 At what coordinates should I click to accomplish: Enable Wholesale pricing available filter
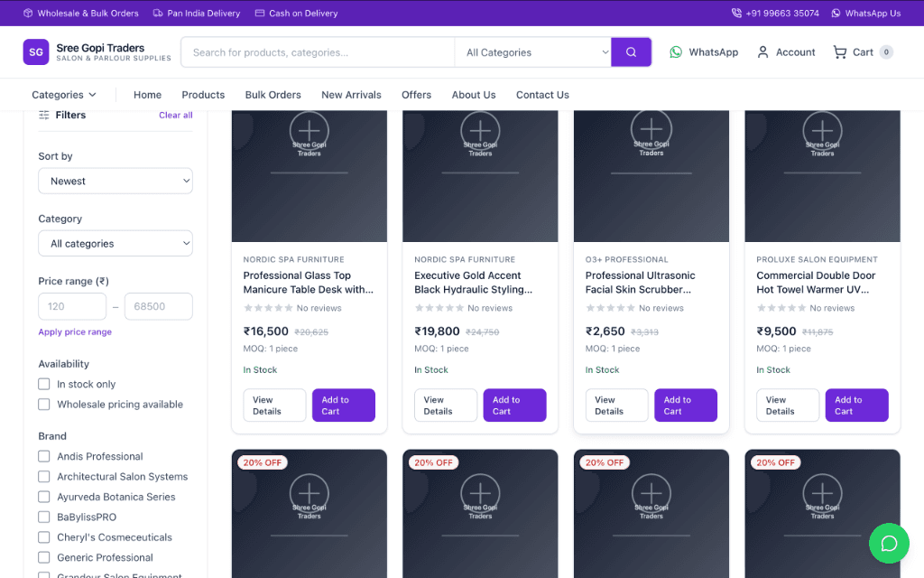pos(43,404)
